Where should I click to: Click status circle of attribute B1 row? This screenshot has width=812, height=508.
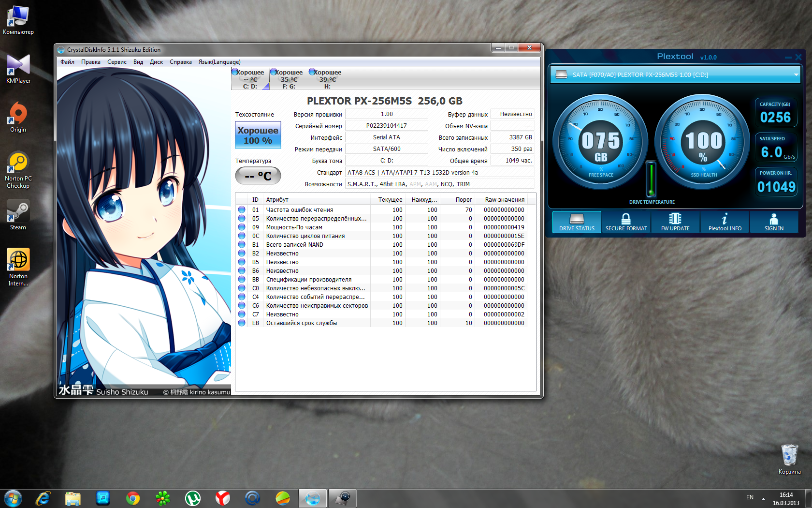click(242, 244)
